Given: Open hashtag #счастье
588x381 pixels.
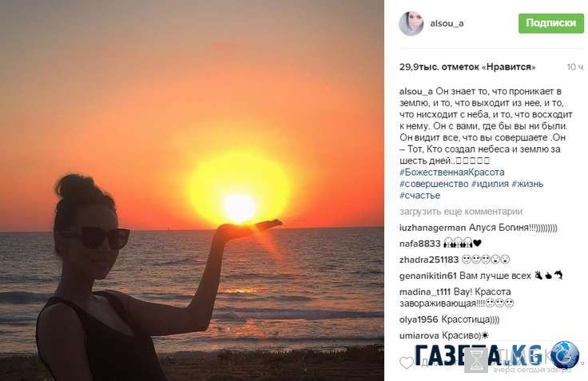Looking at the screenshot, I should pyautogui.click(x=419, y=196).
